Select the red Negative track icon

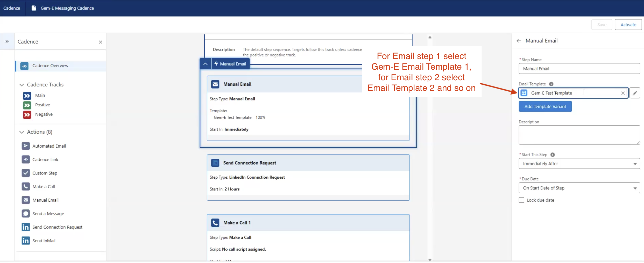[27, 114]
